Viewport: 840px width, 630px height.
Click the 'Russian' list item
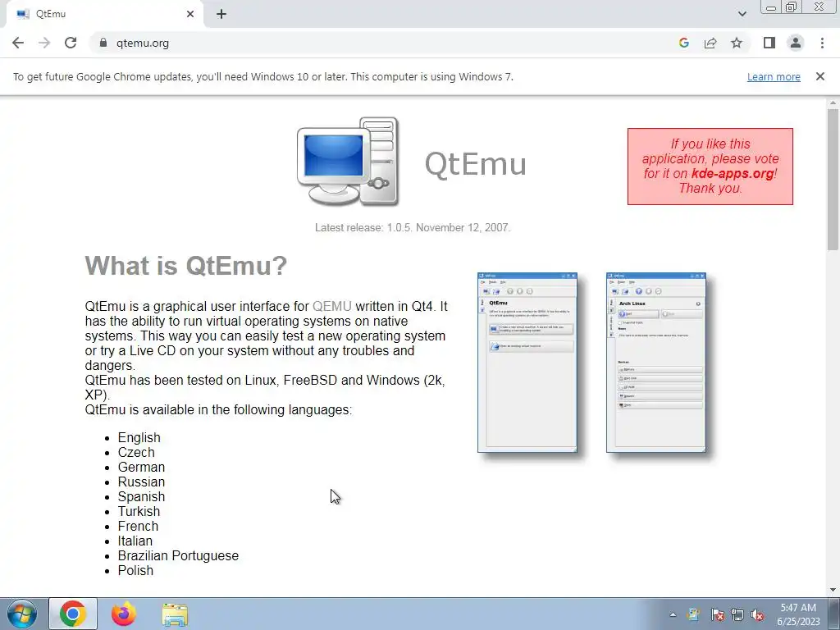tap(141, 482)
